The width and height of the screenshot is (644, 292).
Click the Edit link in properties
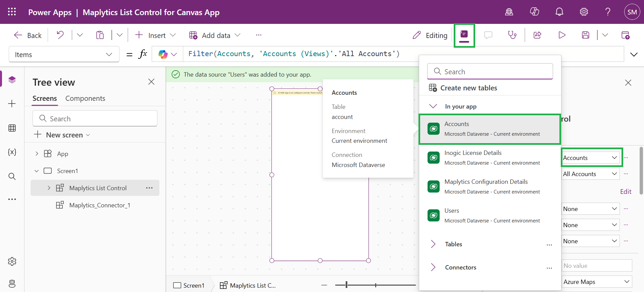coord(626,192)
